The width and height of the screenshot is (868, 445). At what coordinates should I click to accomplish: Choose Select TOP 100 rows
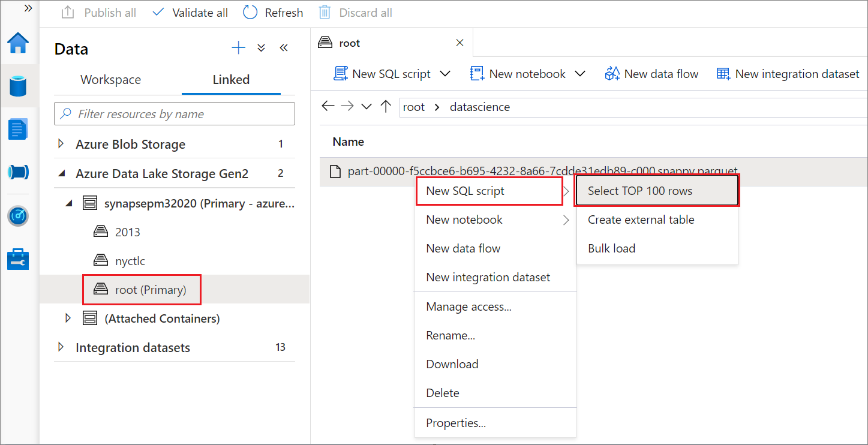(x=657, y=191)
